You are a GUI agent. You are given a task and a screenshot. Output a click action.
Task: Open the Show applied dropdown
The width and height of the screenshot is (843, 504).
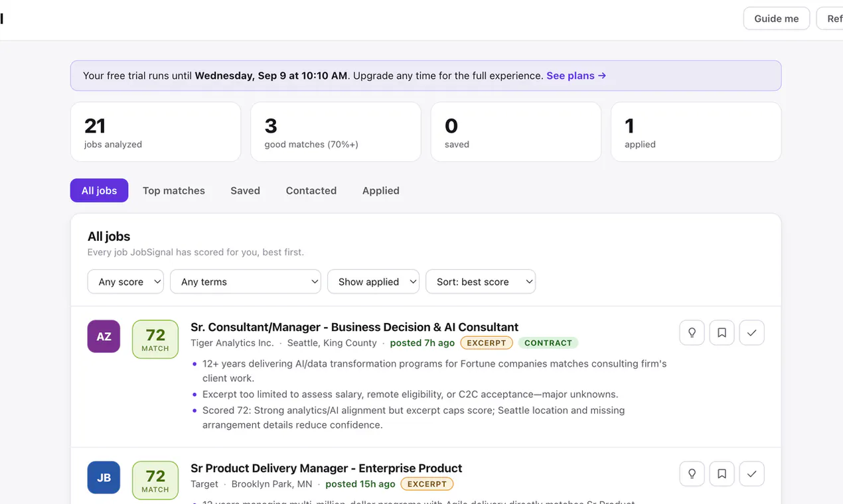pos(373,281)
